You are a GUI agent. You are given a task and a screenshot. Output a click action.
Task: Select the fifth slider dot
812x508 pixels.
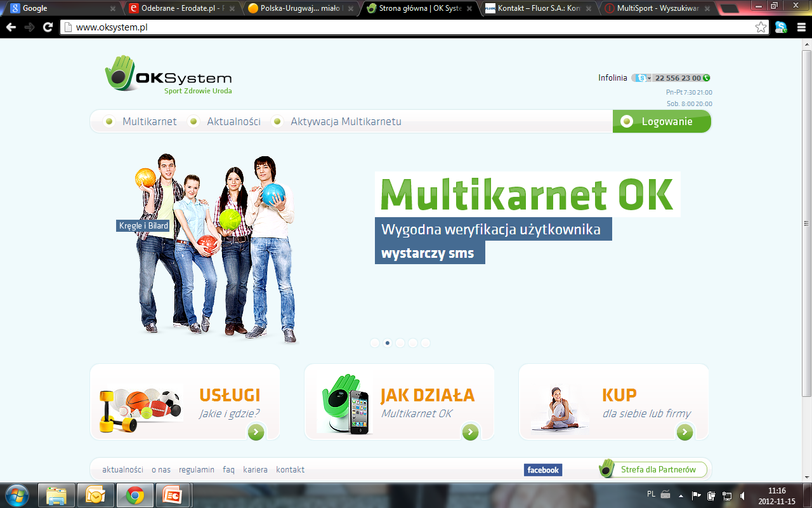pos(426,343)
